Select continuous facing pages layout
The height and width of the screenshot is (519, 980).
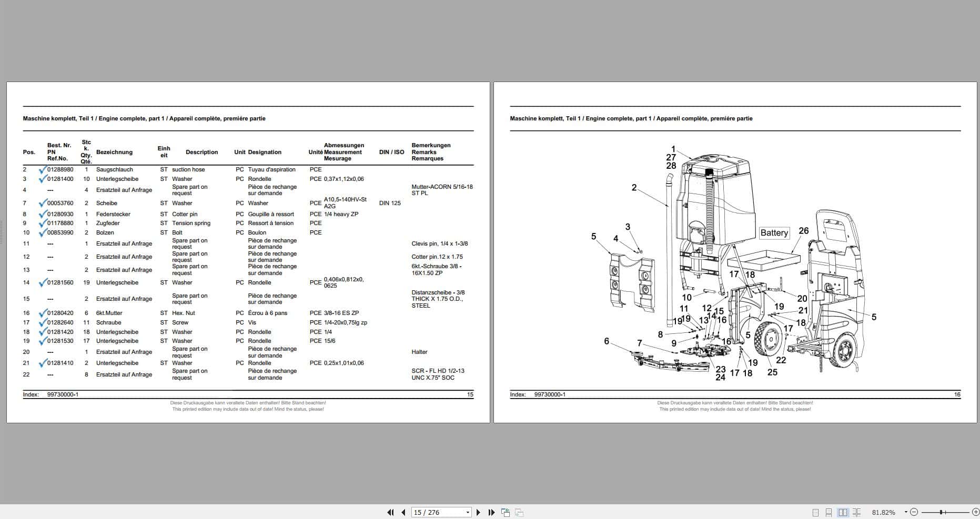pos(856,512)
